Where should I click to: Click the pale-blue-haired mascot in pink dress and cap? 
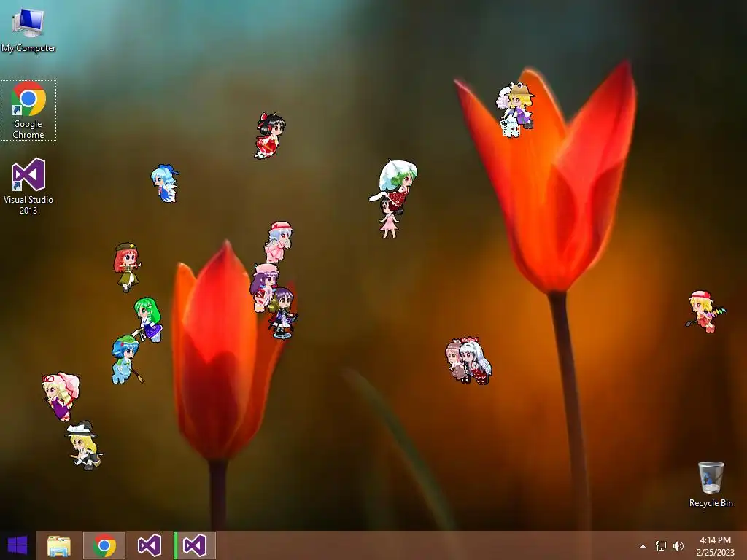click(x=279, y=241)
